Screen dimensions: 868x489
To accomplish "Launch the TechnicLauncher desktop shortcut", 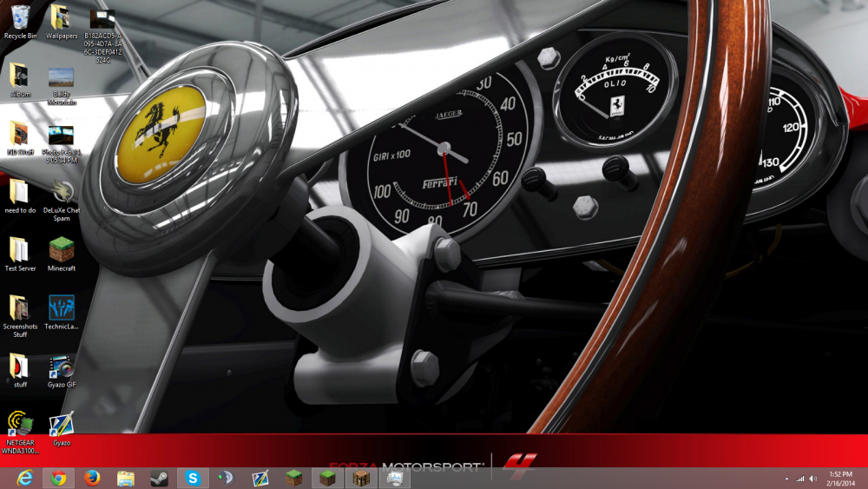I will pyautogui.click(x=62, y=313).
